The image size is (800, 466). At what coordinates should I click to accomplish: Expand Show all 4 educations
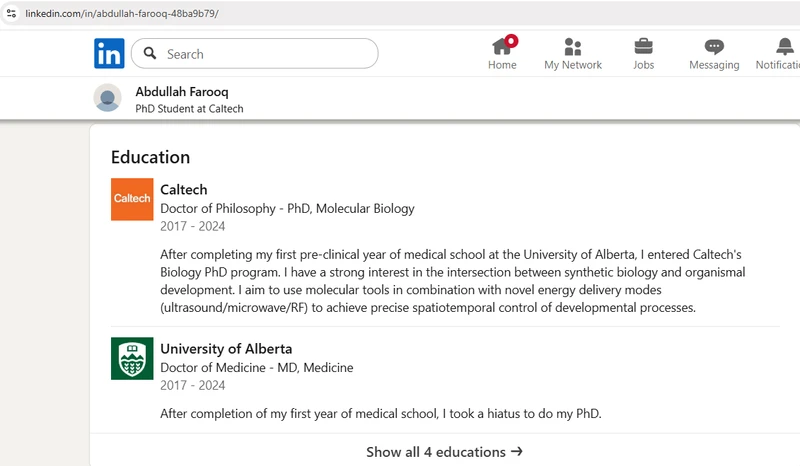click(x=436, y=452)
